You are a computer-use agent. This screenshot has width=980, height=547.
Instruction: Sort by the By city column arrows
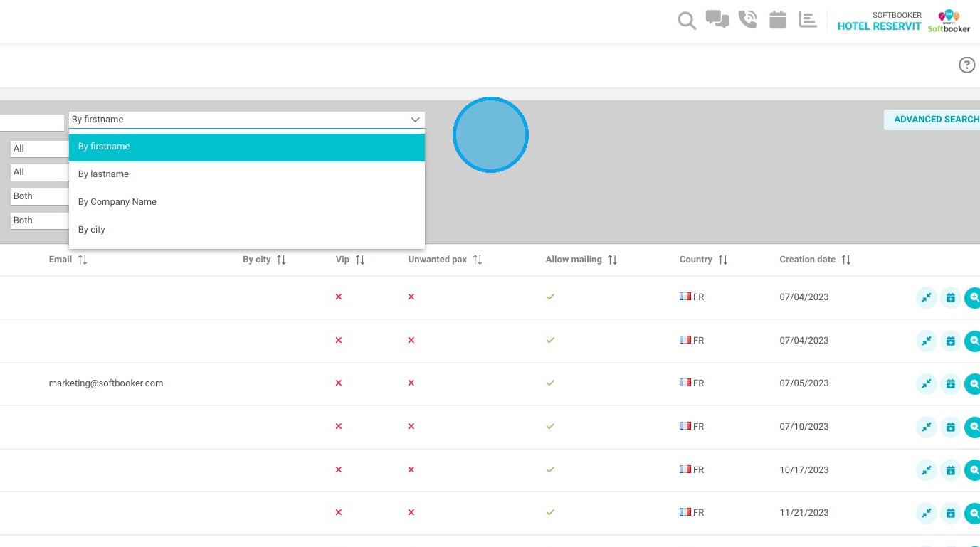(x=281, y=260)
